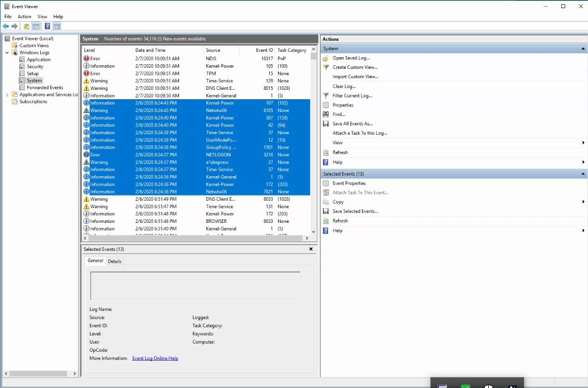Click the event list horizontal scrollbar right arrow
The height and width of the screenshot is (388, 588).
point(307,238)
